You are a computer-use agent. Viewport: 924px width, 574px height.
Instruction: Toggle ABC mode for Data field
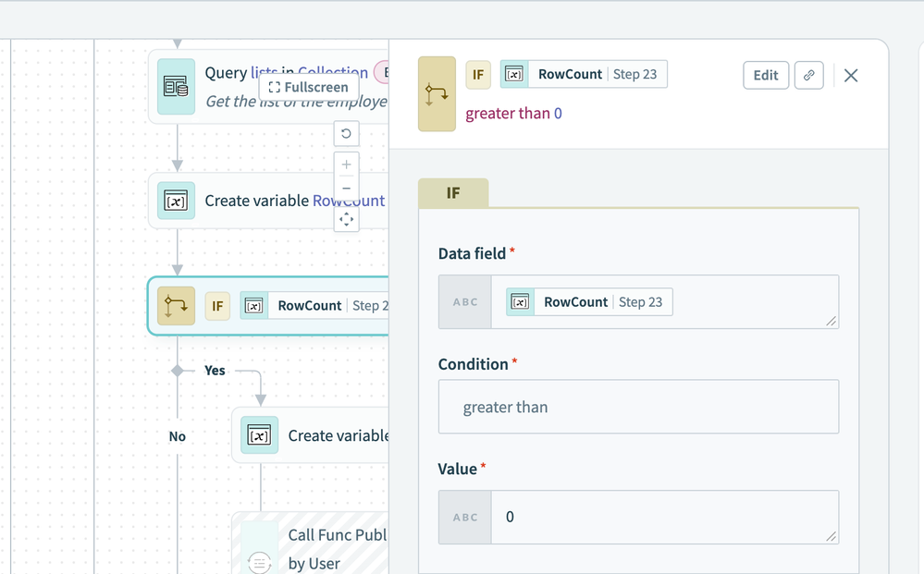pos(465,302)
